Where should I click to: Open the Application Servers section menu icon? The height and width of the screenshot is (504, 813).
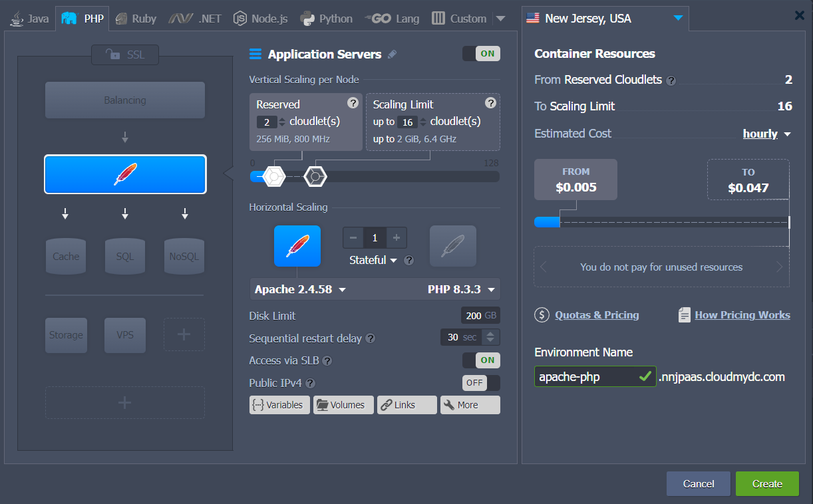[255, 55]
